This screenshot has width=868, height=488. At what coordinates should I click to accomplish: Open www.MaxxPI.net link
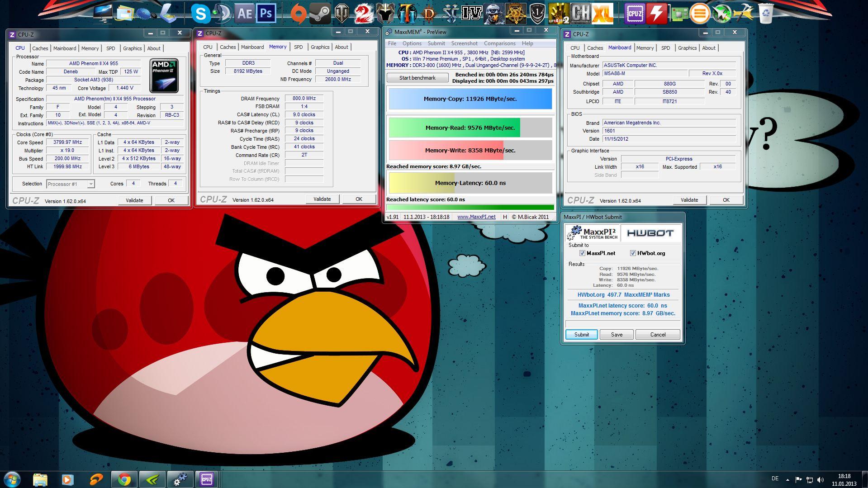point(476,217)
